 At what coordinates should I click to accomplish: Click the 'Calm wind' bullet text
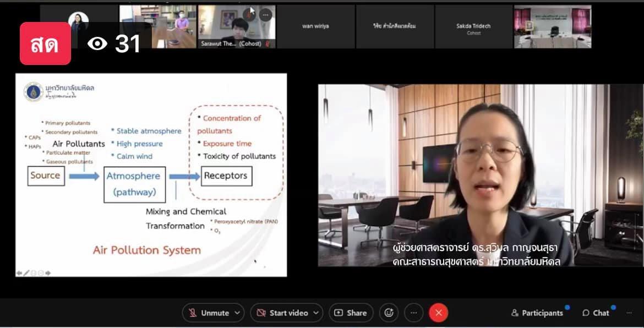point(134,156)
